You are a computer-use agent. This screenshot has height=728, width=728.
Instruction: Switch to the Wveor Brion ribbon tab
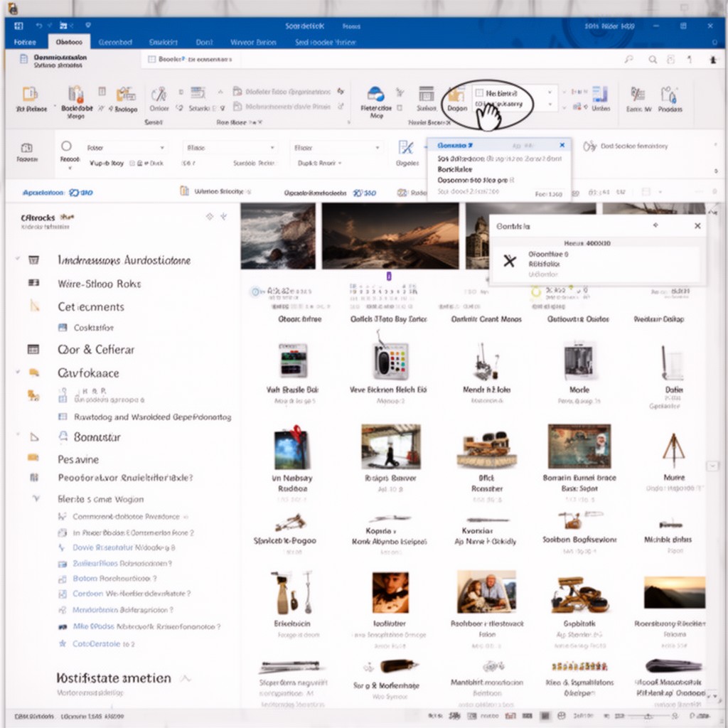pyautogui.click(x=253, y=42)
